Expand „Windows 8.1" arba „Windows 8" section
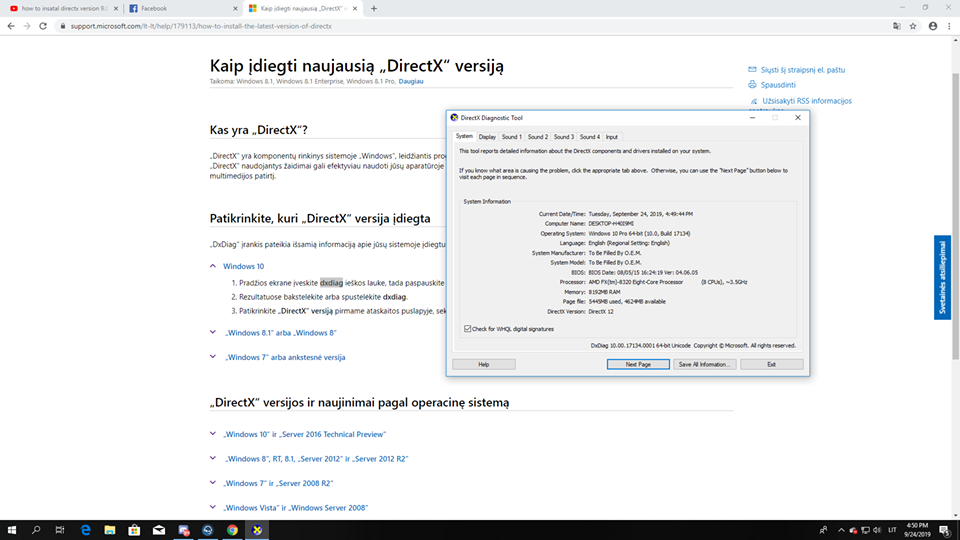This screenshot has width=960, height=540. 280,333
